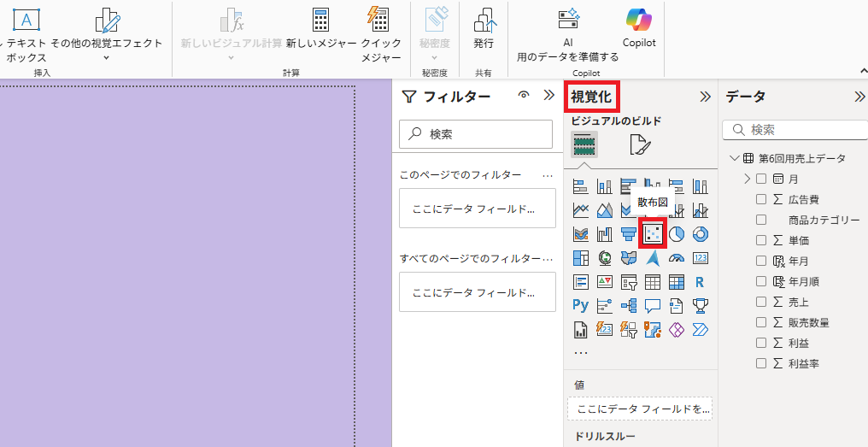Select the line and clustered column visual
Screen dimensions: 868x447
(701, 210)
